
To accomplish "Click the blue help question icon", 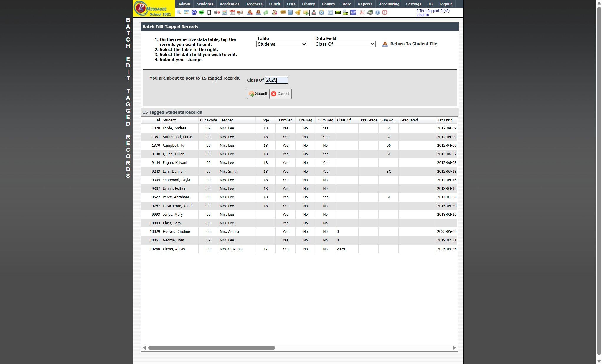I will 377,13.
